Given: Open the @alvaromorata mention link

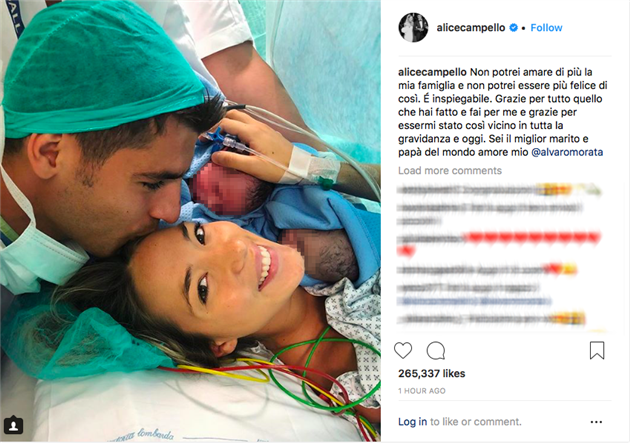Looking at the screenshot, I should click(x=567, y=152).
